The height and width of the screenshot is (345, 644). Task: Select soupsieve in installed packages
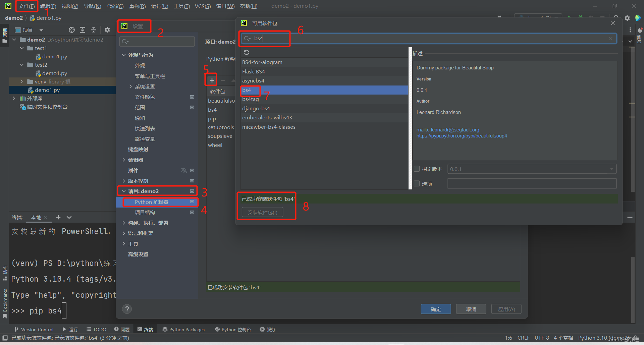pyautogui.click(x=220, y=136)
